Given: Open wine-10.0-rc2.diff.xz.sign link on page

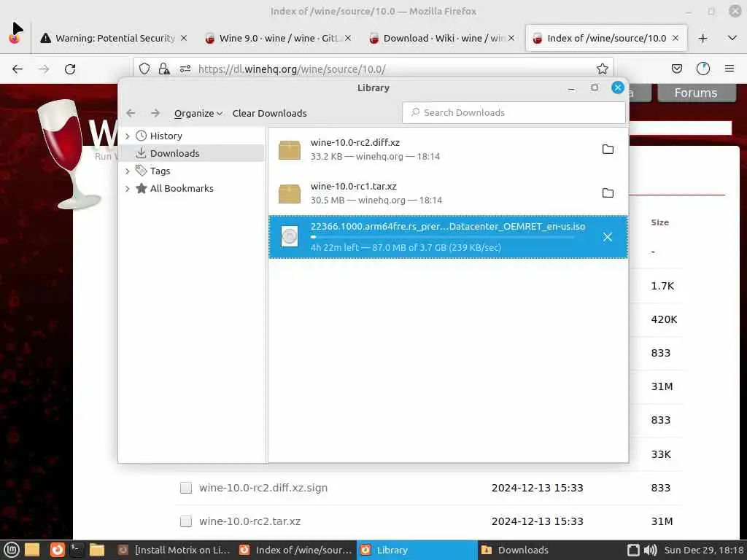Looking at the screenshot, I should pyautogui.click(x=263, y=488).
